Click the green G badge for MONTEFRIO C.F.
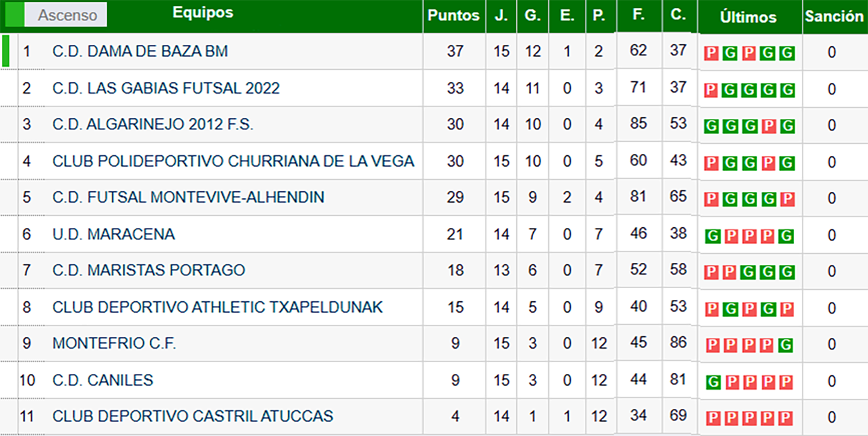This screenshot has width=868, height=436. click(x=786, y=345)
